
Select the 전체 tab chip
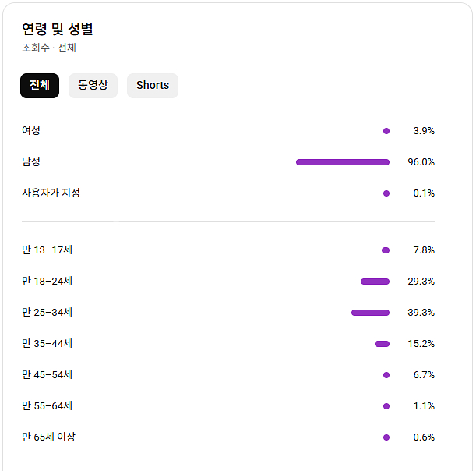click(x=40, y=86)
